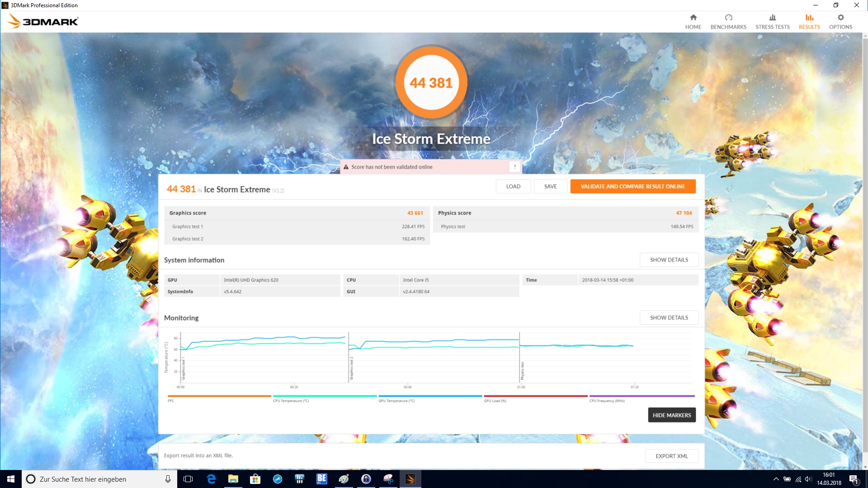The width and height of the screenshot is (868, 488).
Task: Click the Windows search input field
Action: click(x=95, y=479)
